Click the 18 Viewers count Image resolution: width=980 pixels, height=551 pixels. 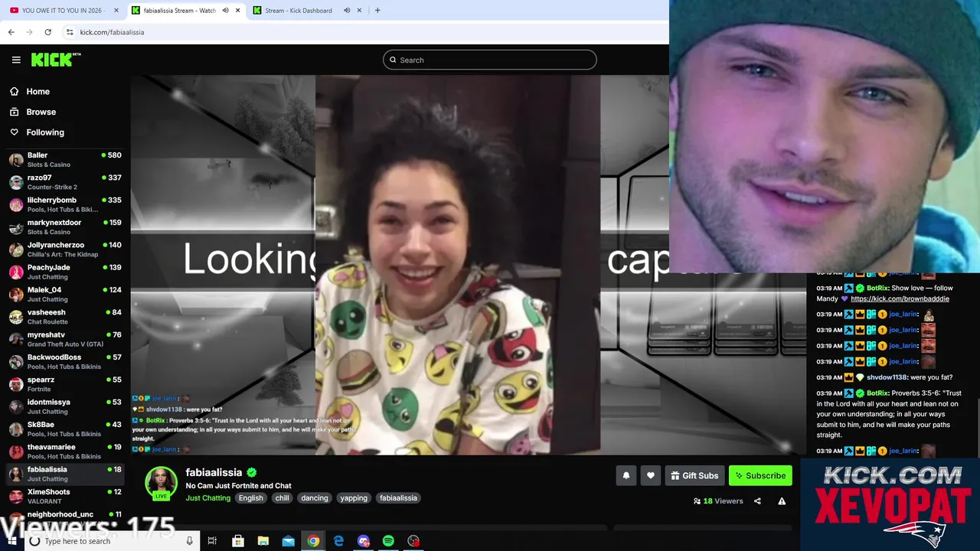click(x=718, y=501)
